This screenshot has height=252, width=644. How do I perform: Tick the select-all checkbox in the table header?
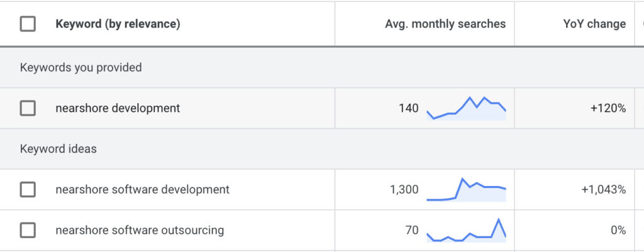point(28,25)
